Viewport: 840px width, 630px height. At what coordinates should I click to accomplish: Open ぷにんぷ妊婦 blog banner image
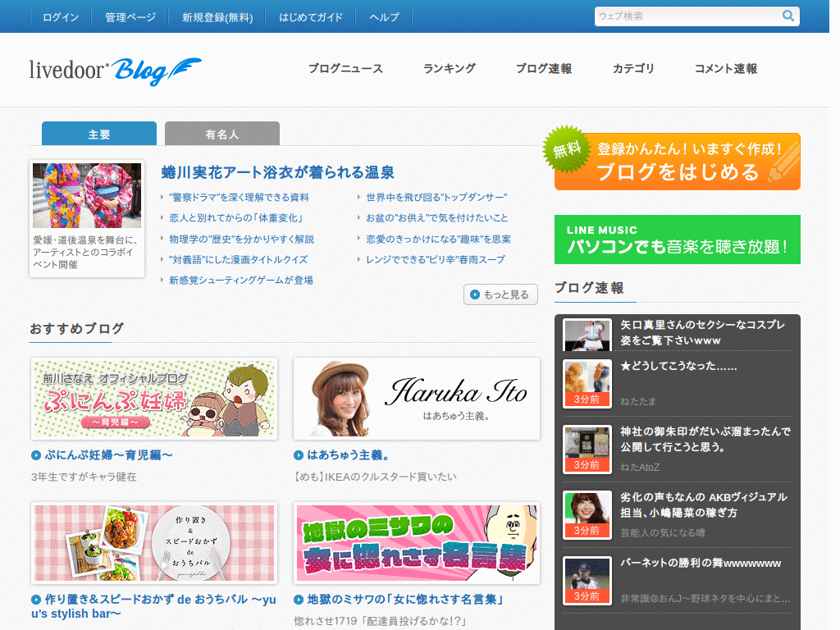154,399
